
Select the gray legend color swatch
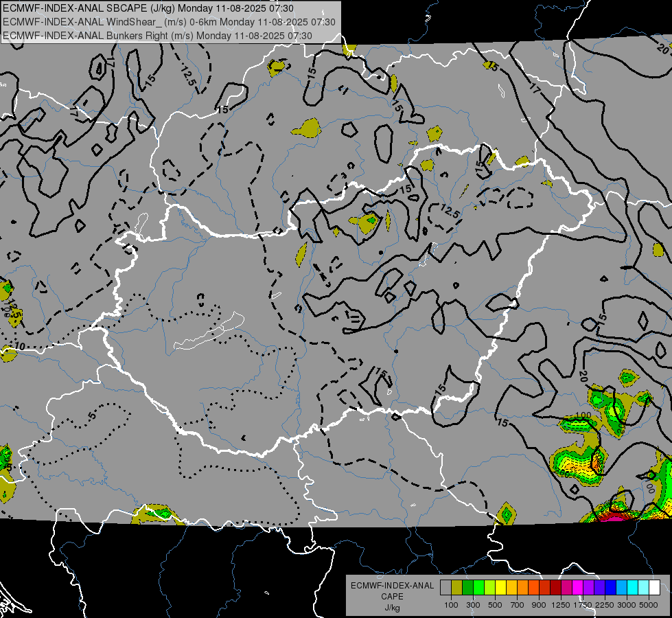(x=445, y=588)
